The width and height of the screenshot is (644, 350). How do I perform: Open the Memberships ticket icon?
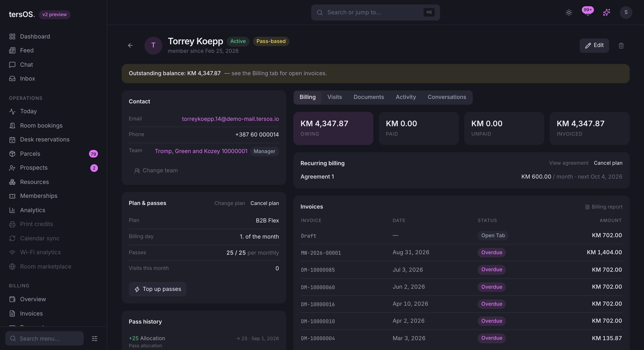click(x=12, y=196)
